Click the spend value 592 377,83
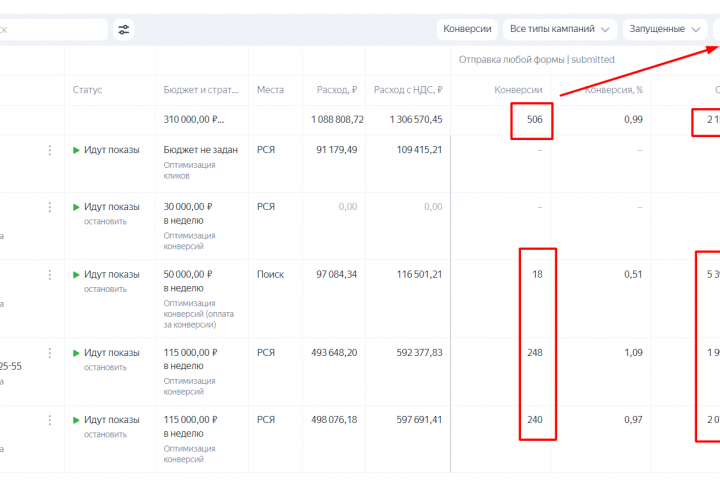The width and height of the screenshot is (720, 480). pos(419,353)
